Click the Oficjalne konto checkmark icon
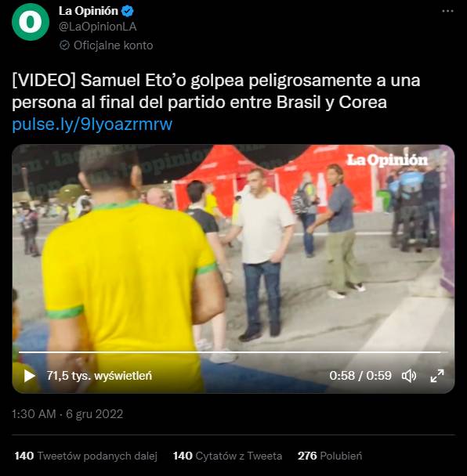This screenshot has width=467, height=476. [x=64, y=45]
